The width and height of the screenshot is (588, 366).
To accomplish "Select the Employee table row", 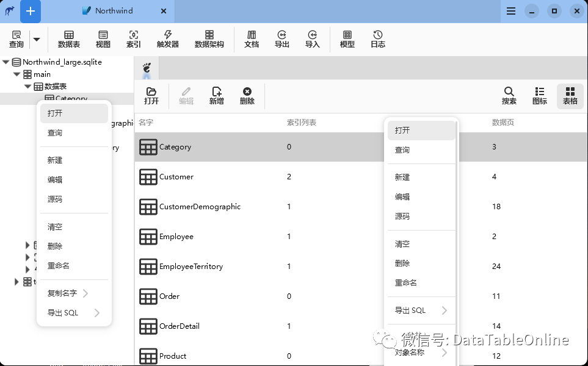I will coord(361,237).
